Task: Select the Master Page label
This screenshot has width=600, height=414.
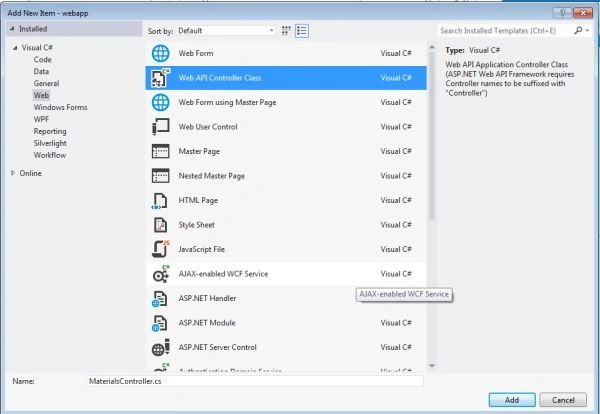Action: 199,152
